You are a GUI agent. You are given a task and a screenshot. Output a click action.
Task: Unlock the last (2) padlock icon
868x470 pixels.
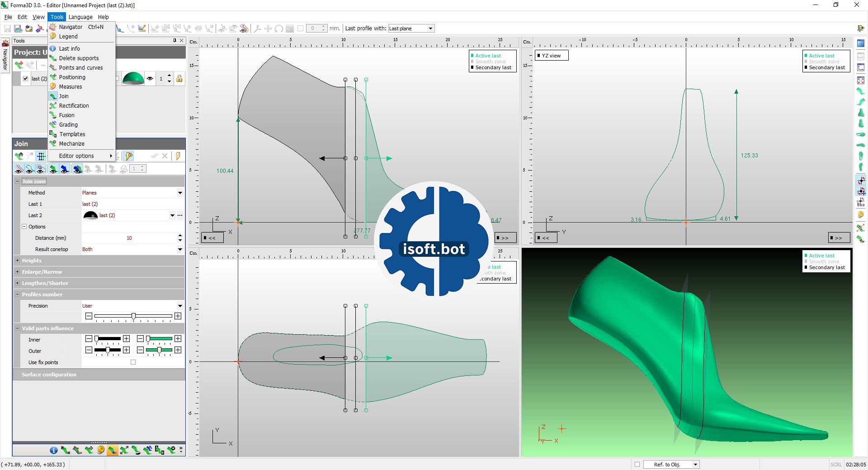[179, 79]
